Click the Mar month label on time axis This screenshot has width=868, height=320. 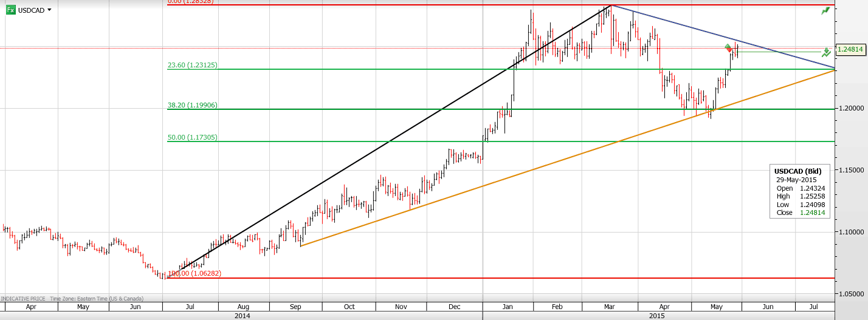609,307
